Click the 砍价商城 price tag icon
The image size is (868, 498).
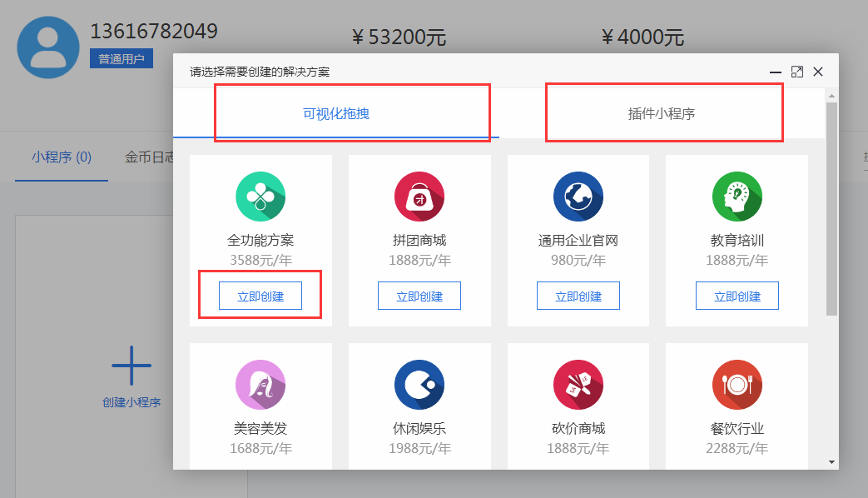tap(578, 386)
